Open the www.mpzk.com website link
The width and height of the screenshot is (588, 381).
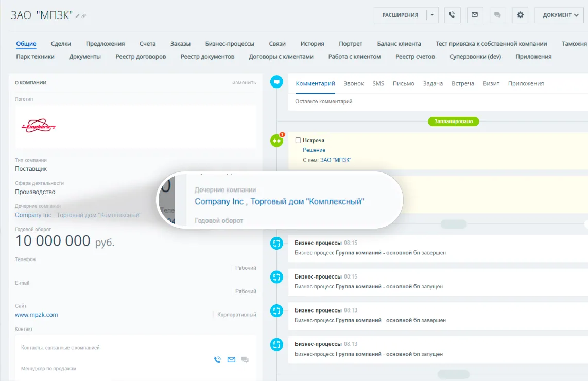[37, 315]
